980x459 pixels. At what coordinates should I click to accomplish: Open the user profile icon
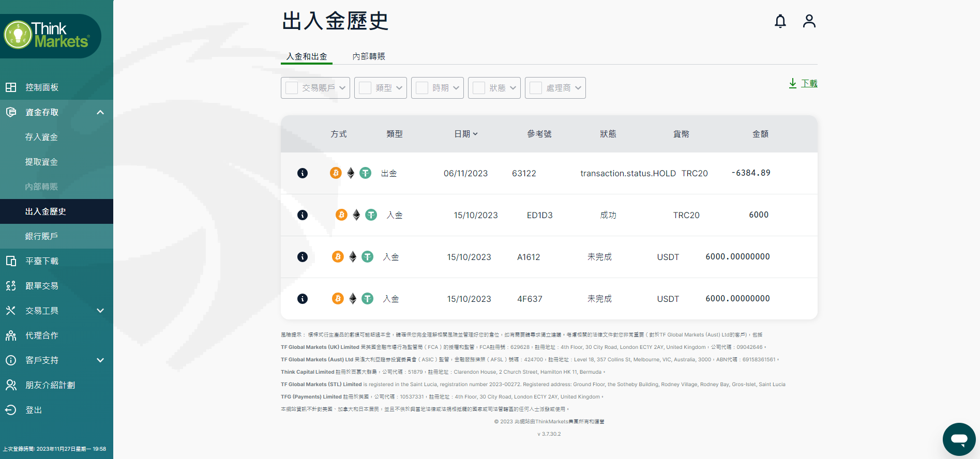809,21
